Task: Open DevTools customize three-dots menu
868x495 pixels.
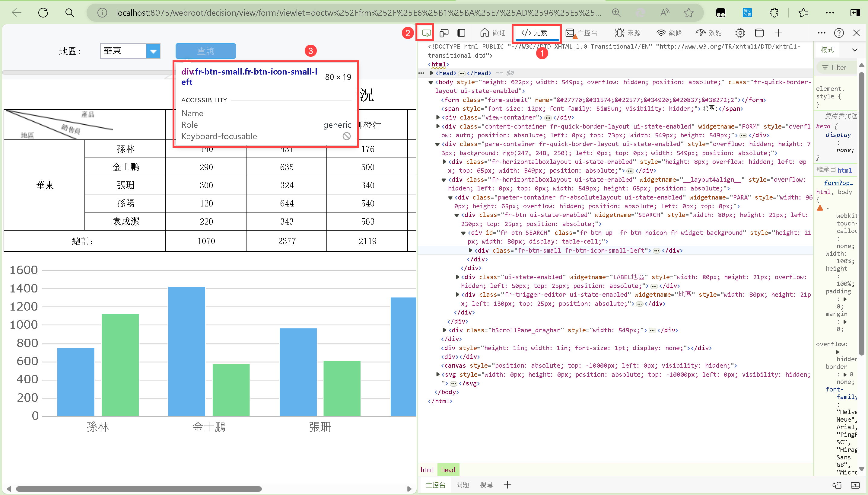Action: [822, 33]
